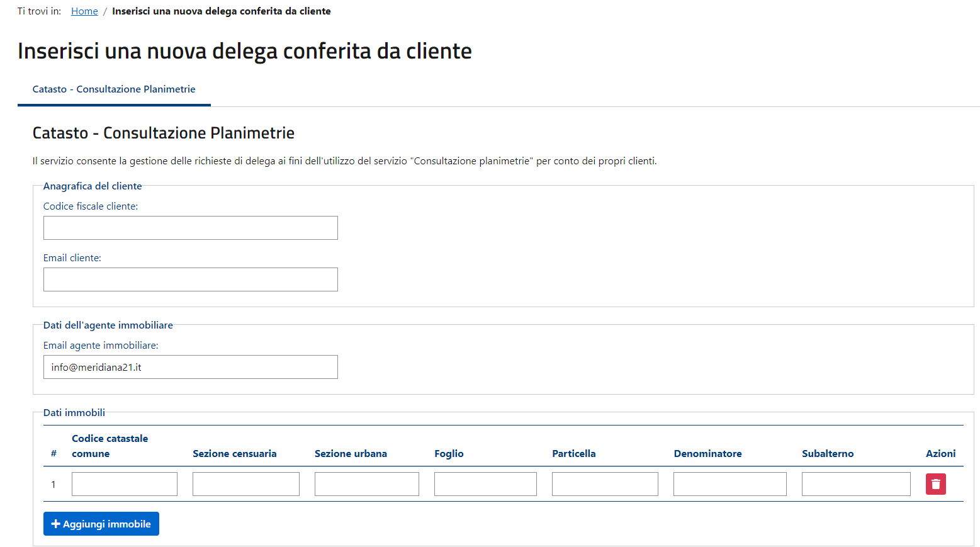Focus the Email cliente input field
Viewport: 980px width, 547px height.
[x=191, y=279]
